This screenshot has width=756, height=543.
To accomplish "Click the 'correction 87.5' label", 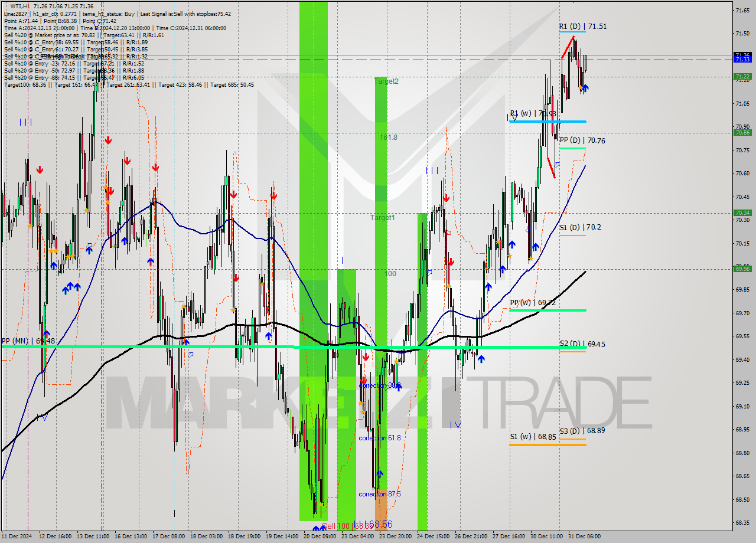I will 380,494.
